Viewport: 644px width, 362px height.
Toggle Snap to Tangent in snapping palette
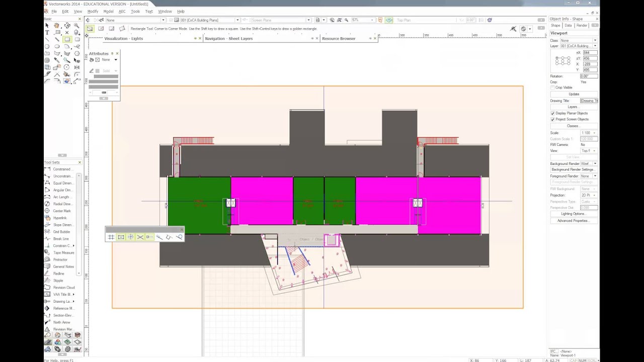click(179, 237)
